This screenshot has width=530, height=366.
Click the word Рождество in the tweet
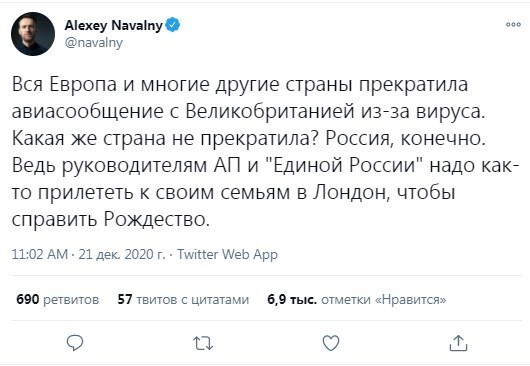157,219
